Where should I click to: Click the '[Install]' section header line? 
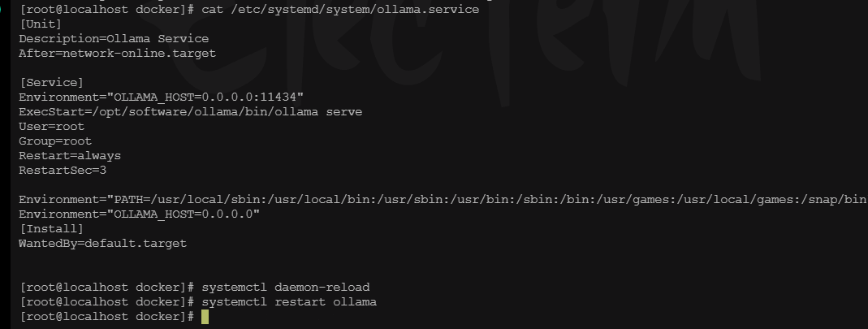click(51, 229)
